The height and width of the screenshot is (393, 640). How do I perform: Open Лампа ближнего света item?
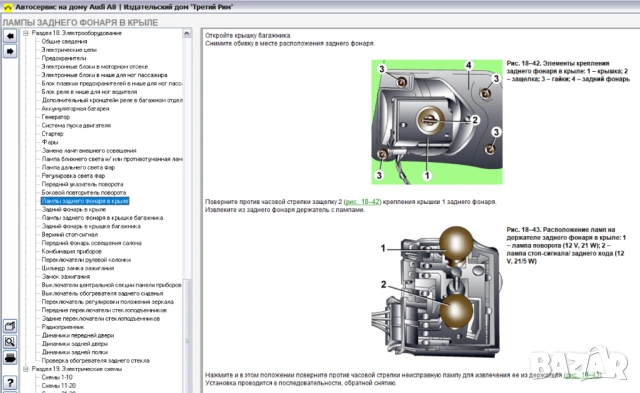point(111,159)
